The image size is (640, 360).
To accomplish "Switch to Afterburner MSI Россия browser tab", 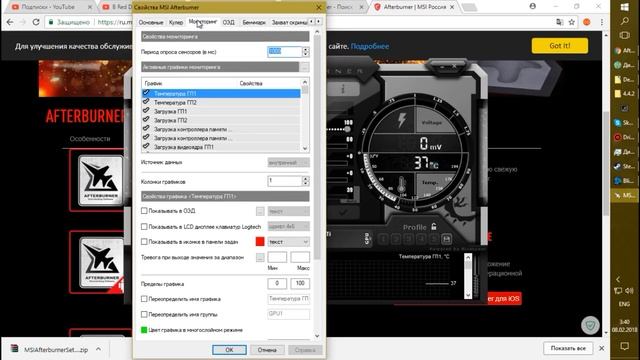I will coord(414,7).
